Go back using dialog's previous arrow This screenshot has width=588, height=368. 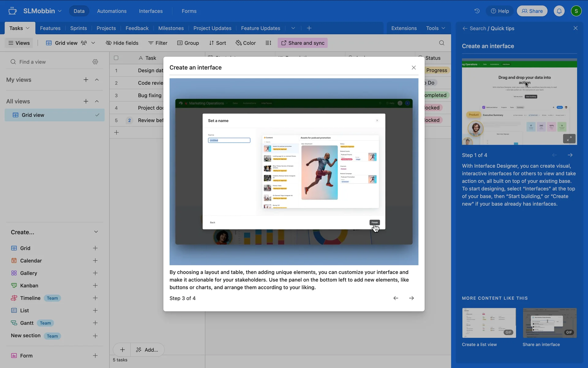point(396,298)
